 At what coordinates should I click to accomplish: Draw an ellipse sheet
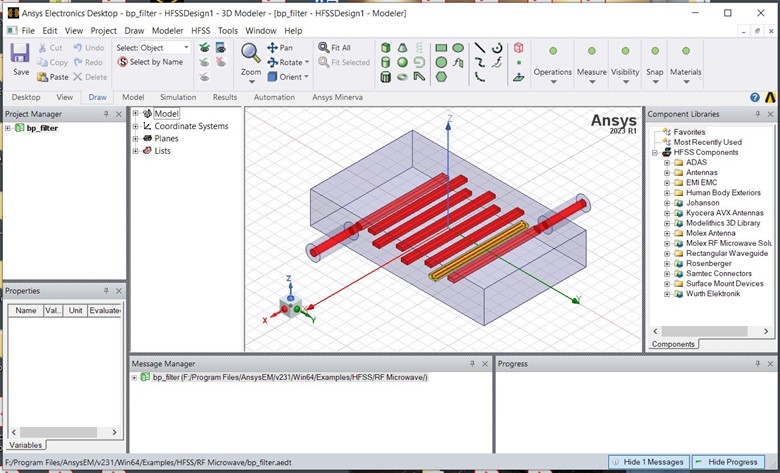458,48
